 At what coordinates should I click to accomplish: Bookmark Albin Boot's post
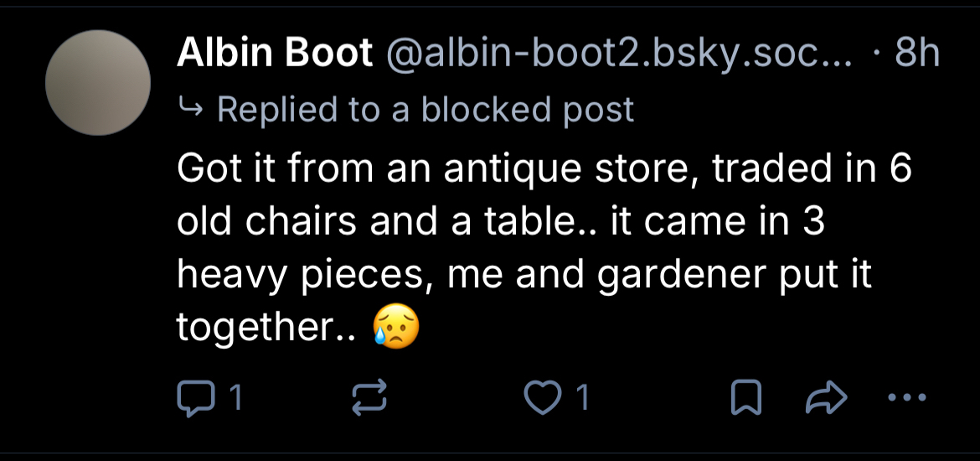[x=745, y=398]
